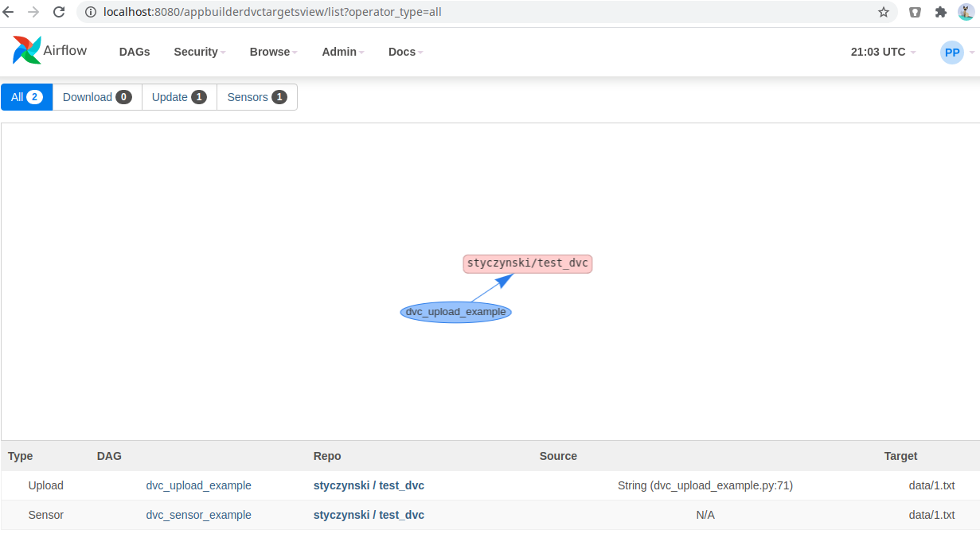Viewport: 980px width, 557px height.
Task: Click the browser forward arrow
Action: click(x=33, y=12)
